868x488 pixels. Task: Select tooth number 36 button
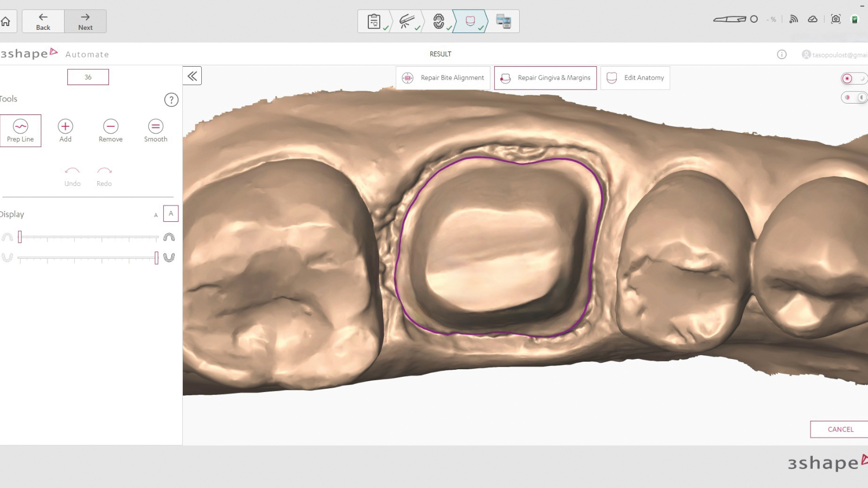click(x=88, y=77)
